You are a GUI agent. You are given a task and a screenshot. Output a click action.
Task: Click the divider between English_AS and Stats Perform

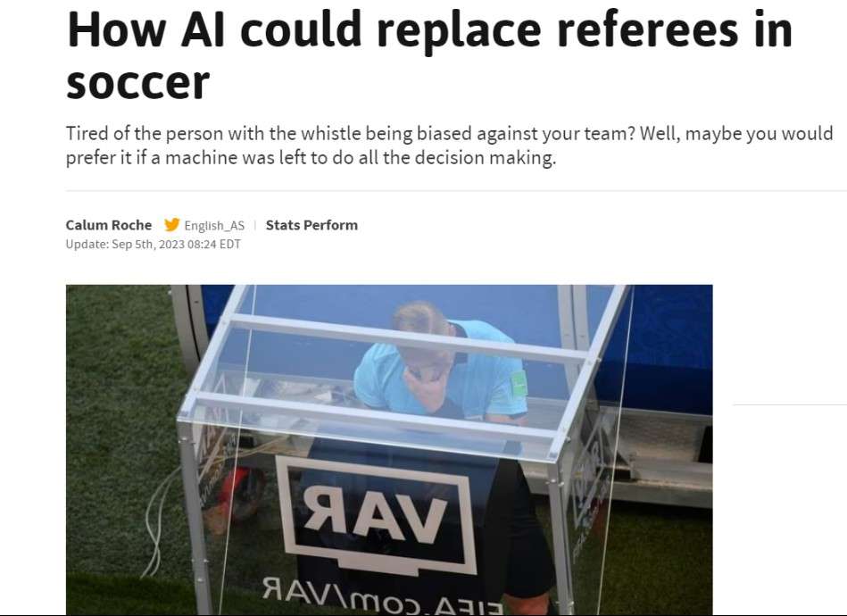point(255,225)
